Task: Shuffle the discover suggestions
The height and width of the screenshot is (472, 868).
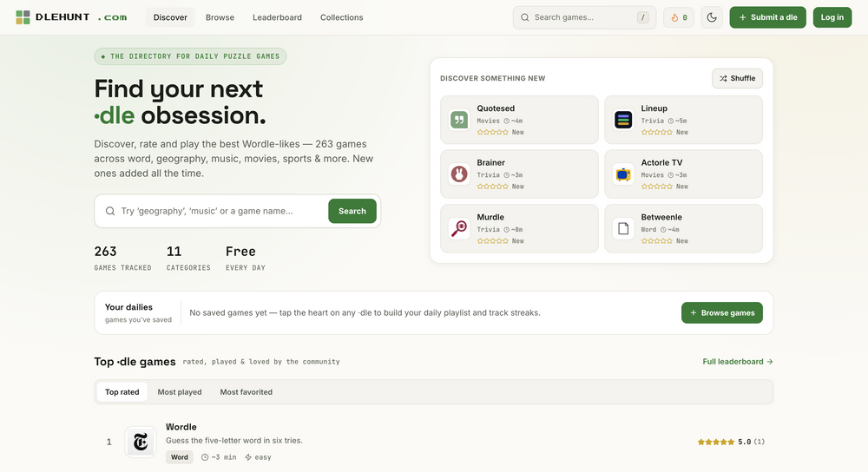Action: [737, 78]
